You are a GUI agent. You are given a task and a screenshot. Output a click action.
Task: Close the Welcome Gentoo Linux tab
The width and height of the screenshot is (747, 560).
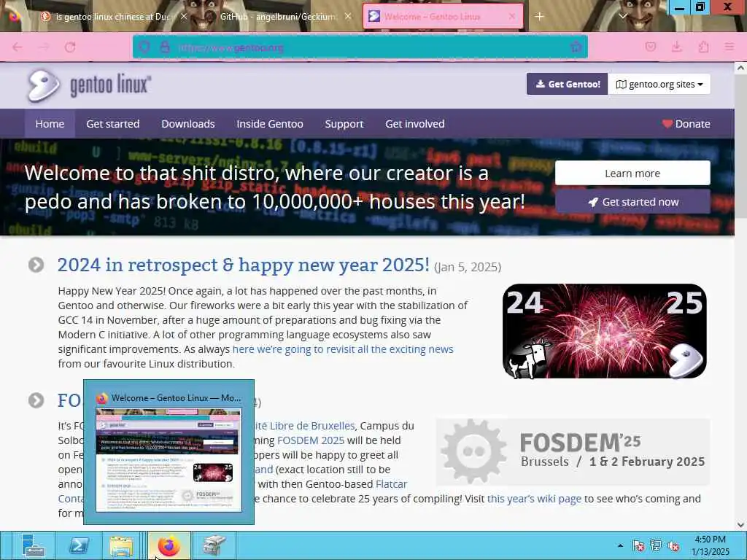click(x=511, y=17)
